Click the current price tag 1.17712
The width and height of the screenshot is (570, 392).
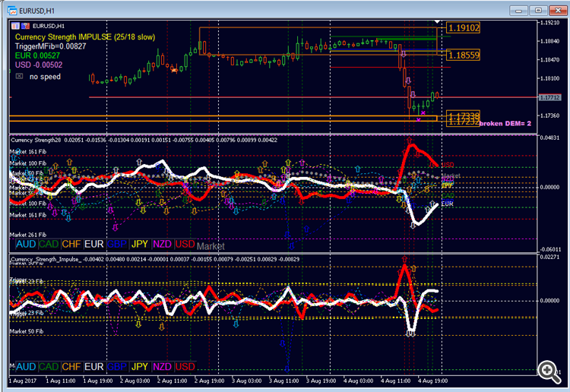tap(549, 97)
